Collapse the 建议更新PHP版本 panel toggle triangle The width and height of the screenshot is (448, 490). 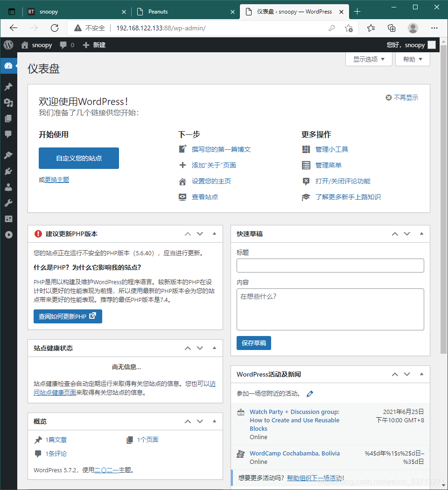[214, 234]
